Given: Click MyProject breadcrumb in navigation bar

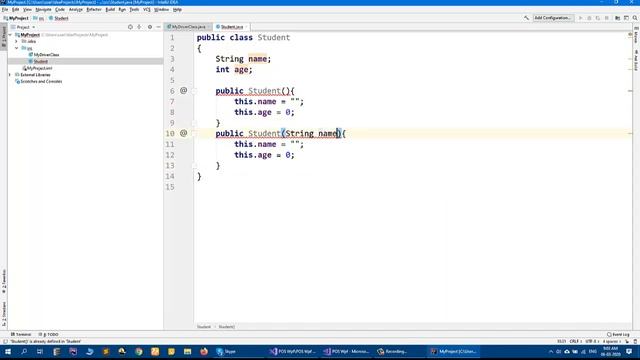Looking at the screenshot, I should [16, 18].
